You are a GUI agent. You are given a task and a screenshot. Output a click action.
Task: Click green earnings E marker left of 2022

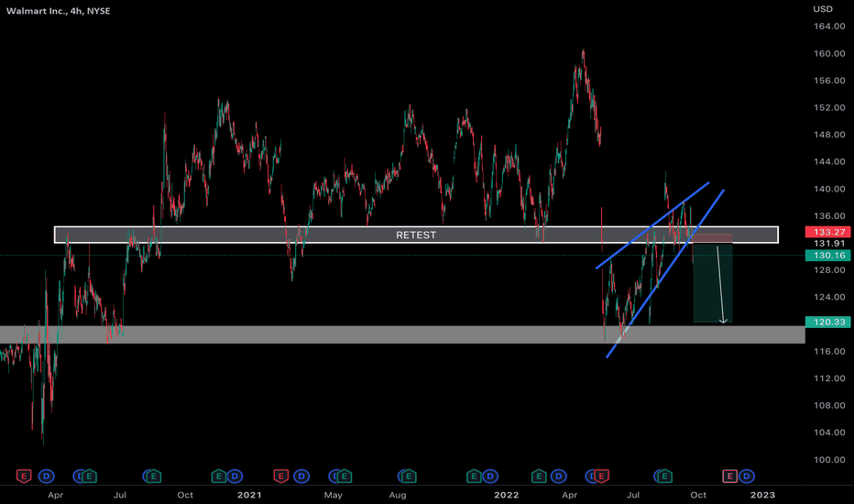474,477
